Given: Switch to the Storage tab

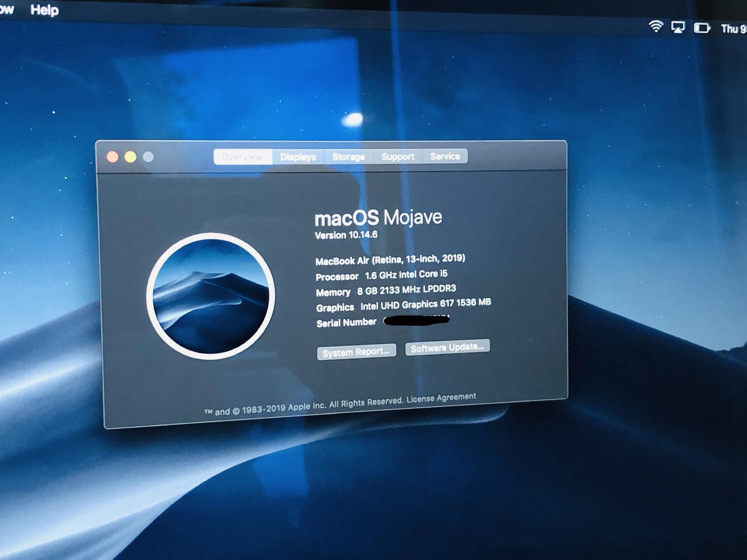Looking at the screenshot, I should pos(349,157).
